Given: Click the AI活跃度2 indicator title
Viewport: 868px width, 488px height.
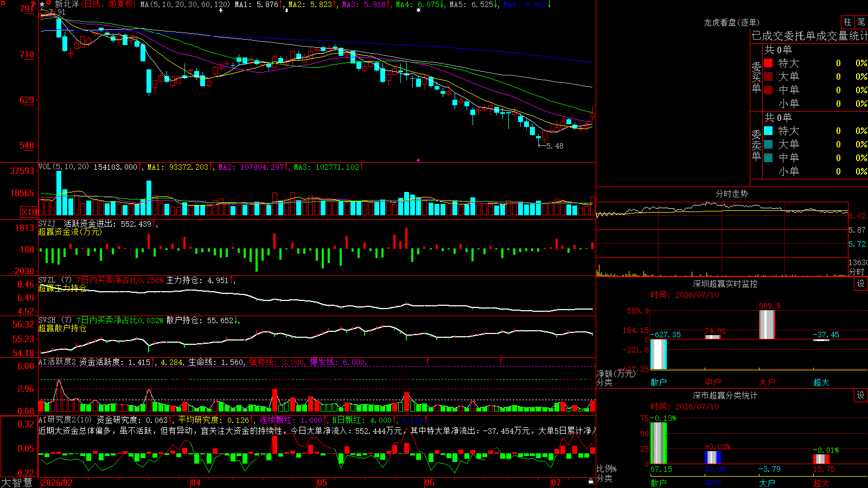Looking at the screenshot, I should 58,362.
